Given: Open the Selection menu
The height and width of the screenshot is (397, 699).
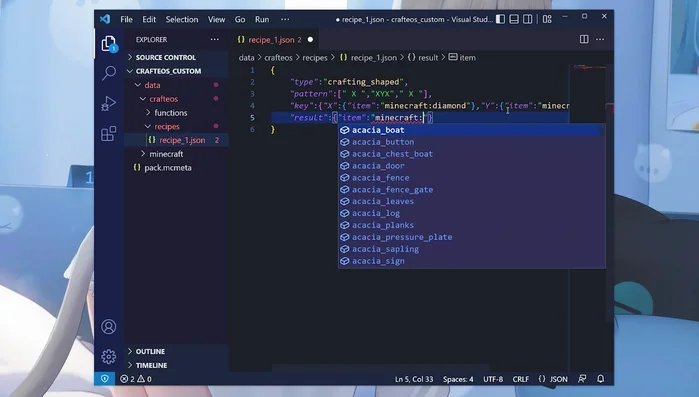Looking at the screenshot, I should click(182, 19).
